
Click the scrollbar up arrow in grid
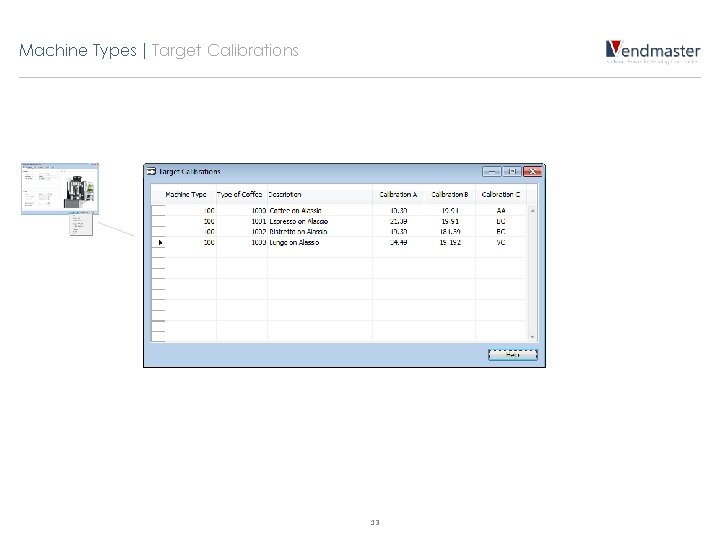[x=532, y=211]
